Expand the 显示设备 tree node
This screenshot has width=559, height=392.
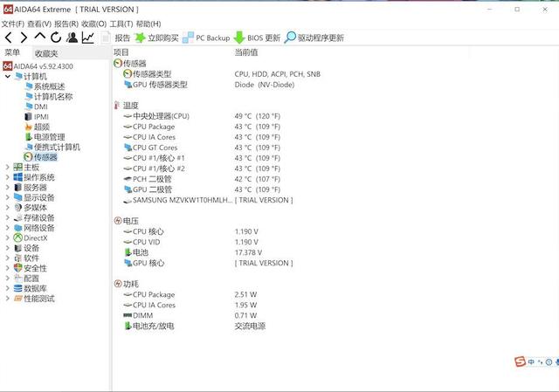(8, 197)
